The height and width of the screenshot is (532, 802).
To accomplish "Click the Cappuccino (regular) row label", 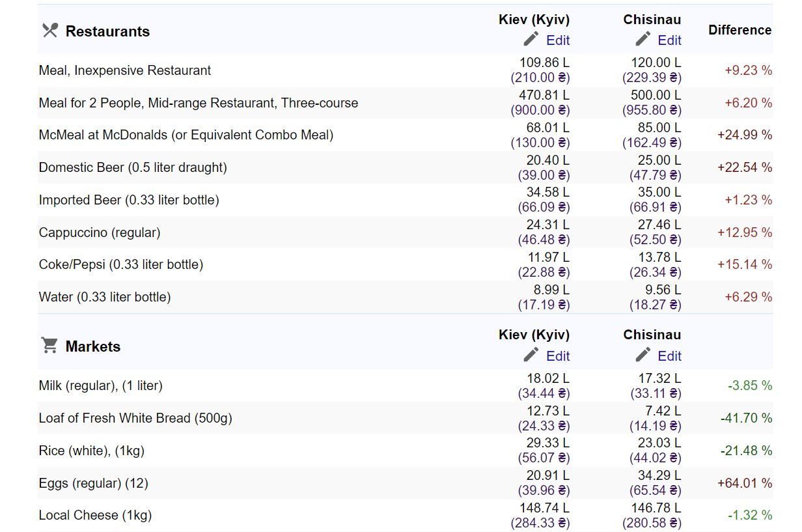I will [100, 232].
